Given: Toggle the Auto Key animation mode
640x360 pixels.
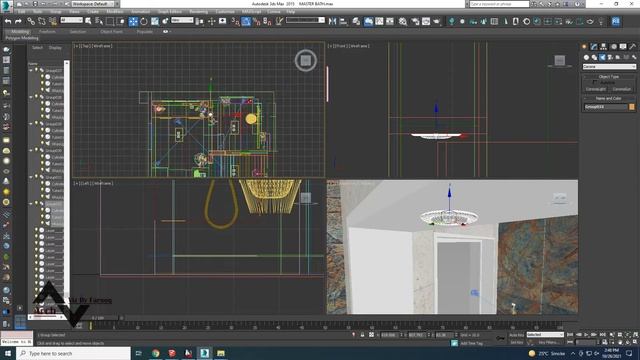Looking at the screenshot, I should (x=516, y=335).
